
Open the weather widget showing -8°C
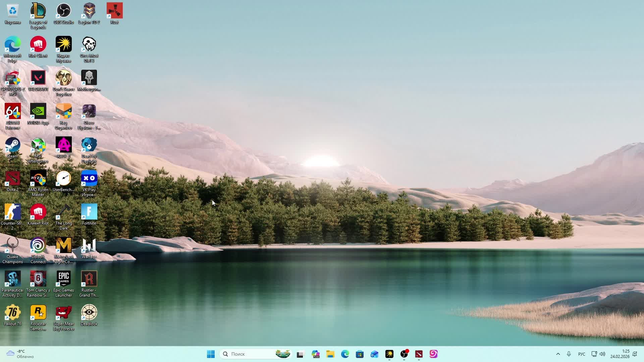(20, 354)
